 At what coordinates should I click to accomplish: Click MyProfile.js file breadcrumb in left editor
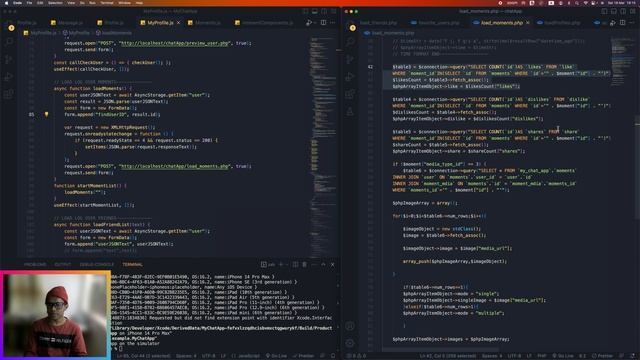(40, 33)
